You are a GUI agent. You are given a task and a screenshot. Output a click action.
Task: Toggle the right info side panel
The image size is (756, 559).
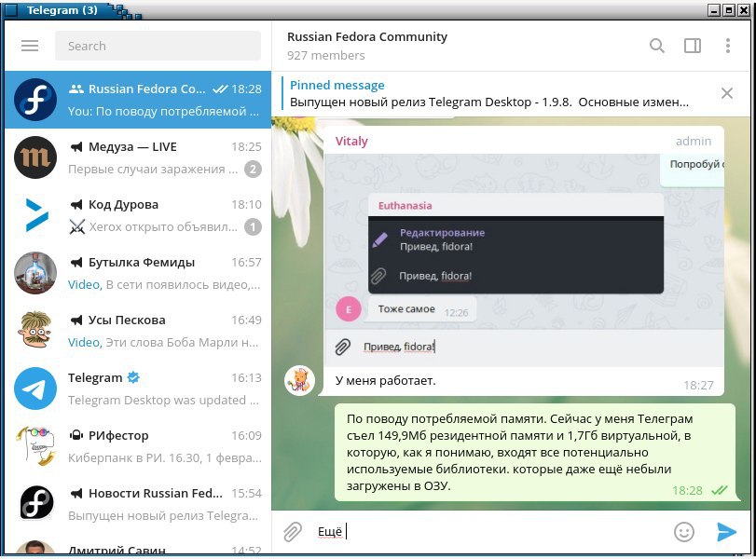(x=693, y=46)
